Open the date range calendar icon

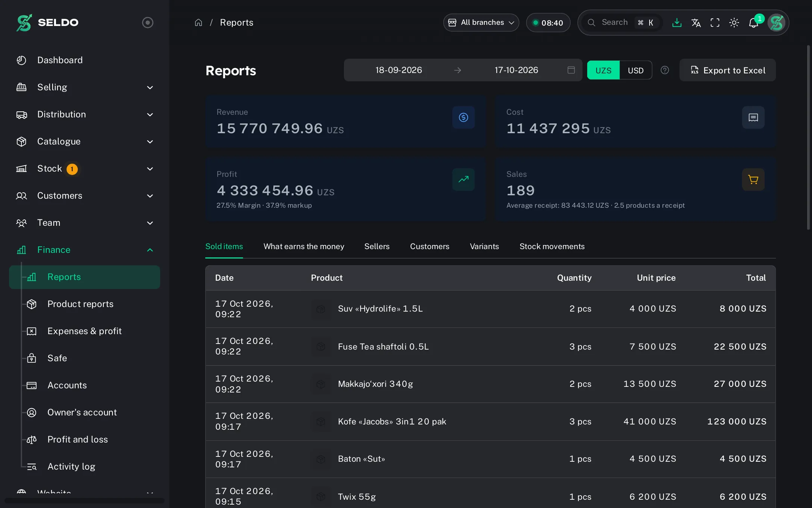(571, 70)
